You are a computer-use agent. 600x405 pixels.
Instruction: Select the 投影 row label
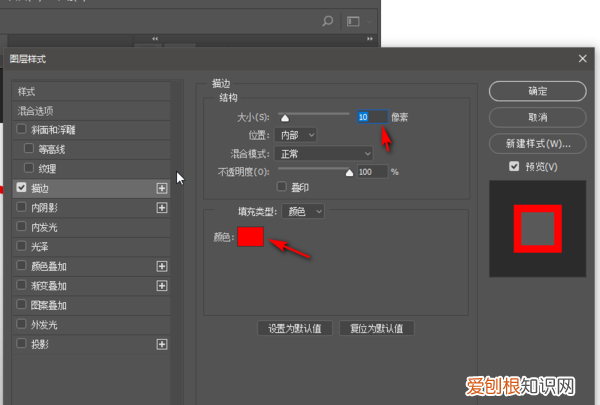click(40, 345)
